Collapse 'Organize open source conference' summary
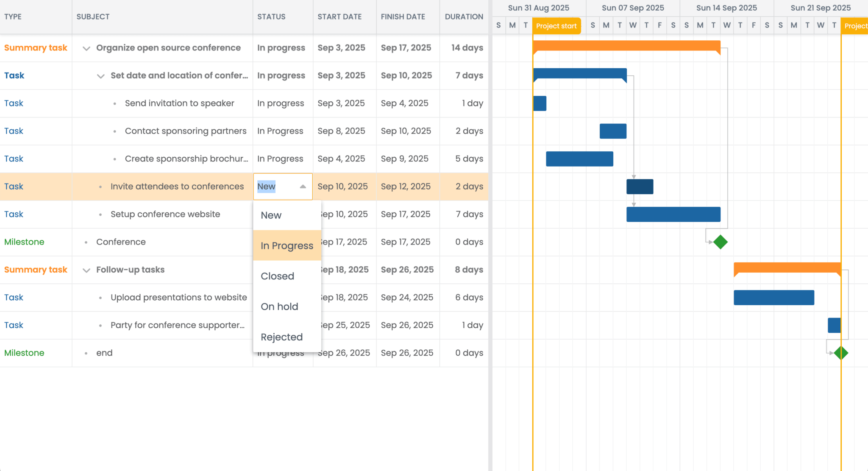This screenshot has width=868, height=471. (86, 48)
